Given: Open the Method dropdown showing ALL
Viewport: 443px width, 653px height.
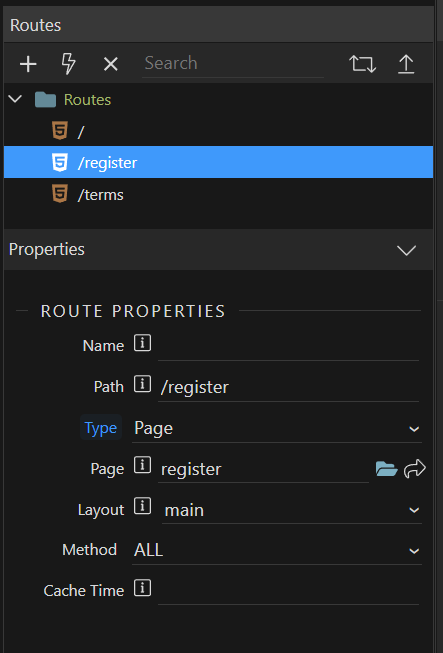Looking at the screenshot, I should (x=277, y=551).
